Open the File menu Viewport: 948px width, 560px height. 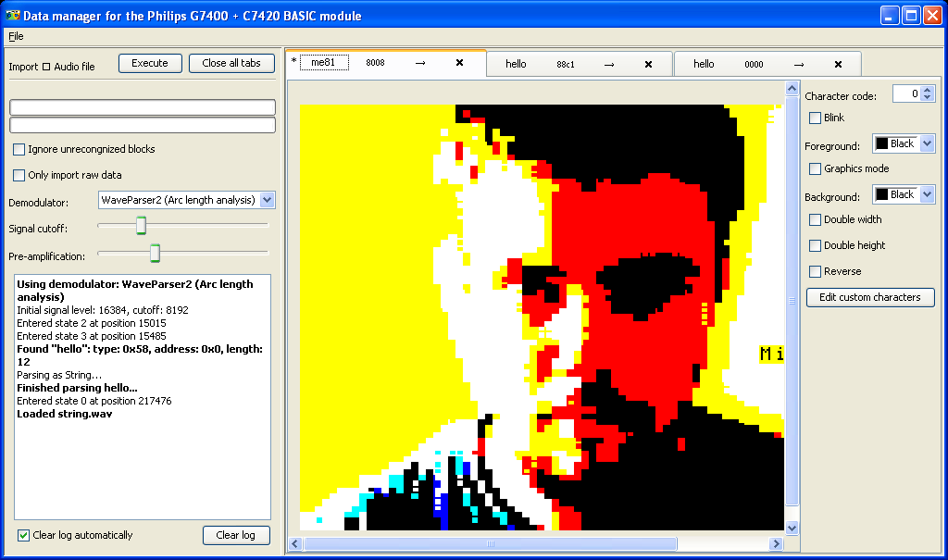tap(16, 36)
